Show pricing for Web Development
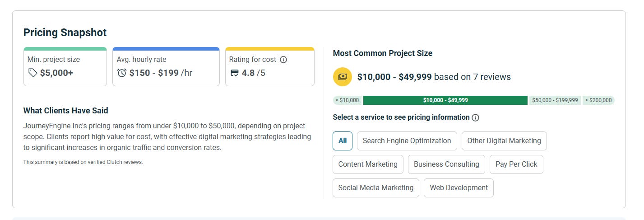Viewport: 644px width, 220px height. point(459,188)
